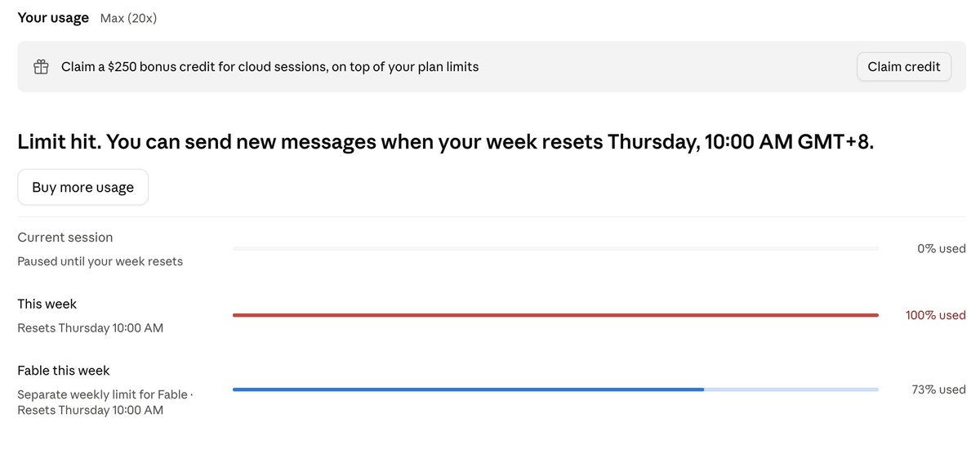Click the $250 bonus credit banner text

(x=269, y=67)
